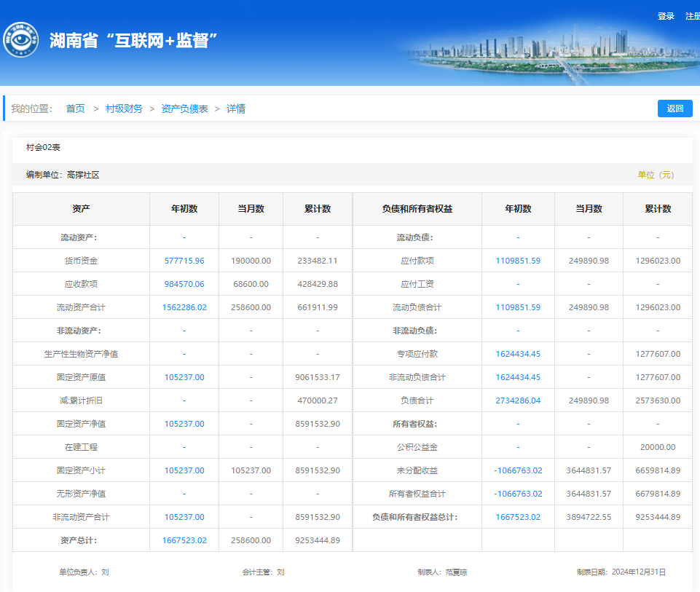700x592 pixels.
Task: Open 流动负债合计 年初数 value 1109851.59
Action: coord(518,307)
